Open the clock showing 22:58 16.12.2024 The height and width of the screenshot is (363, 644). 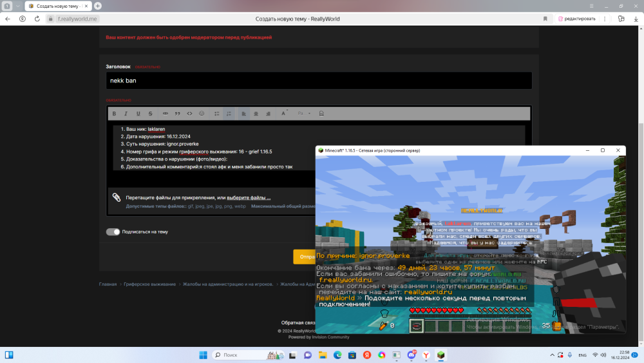coord(620,355)
